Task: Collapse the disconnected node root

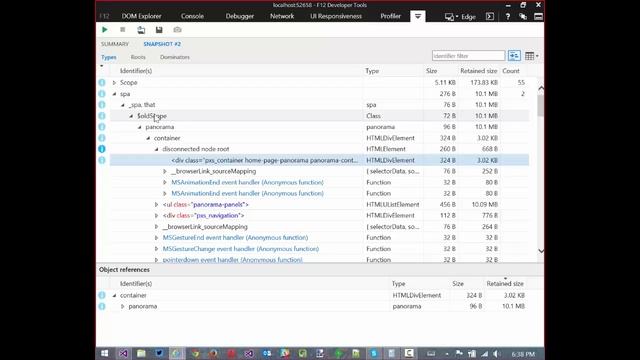Action: click(157, 149)
